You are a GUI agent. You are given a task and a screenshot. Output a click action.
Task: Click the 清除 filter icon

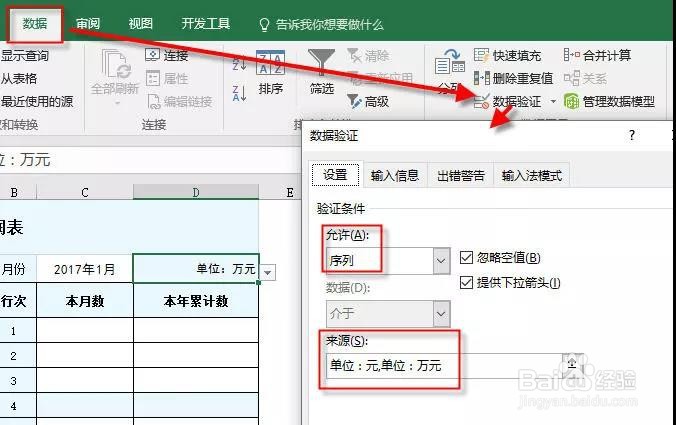coord(354,55)
